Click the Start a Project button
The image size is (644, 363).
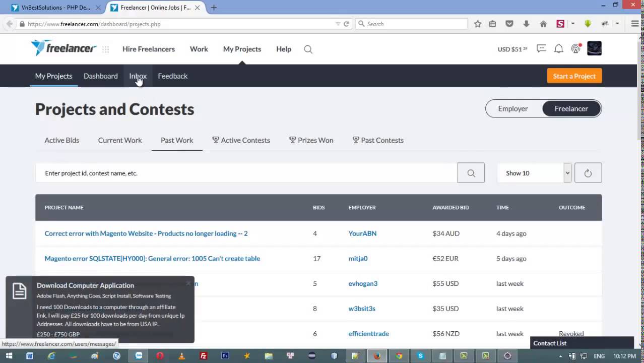tap(574, 76)
